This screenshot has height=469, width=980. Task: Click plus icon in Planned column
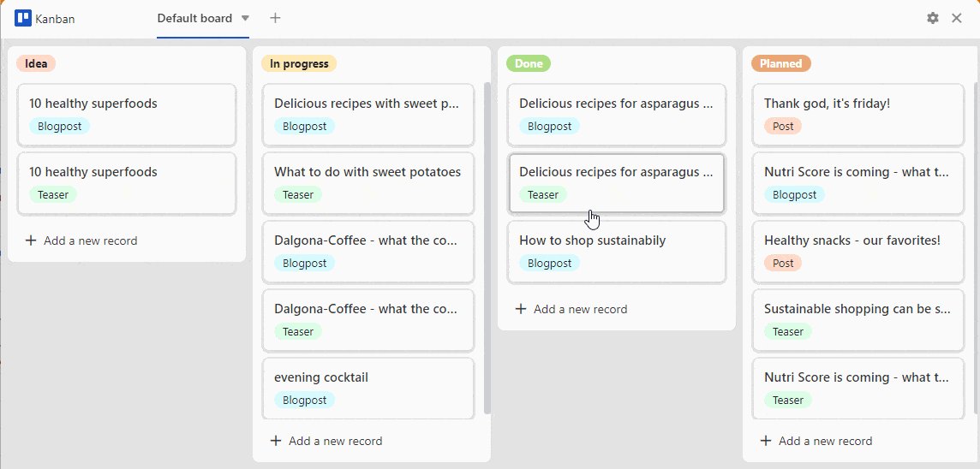[x=766, y=441]
